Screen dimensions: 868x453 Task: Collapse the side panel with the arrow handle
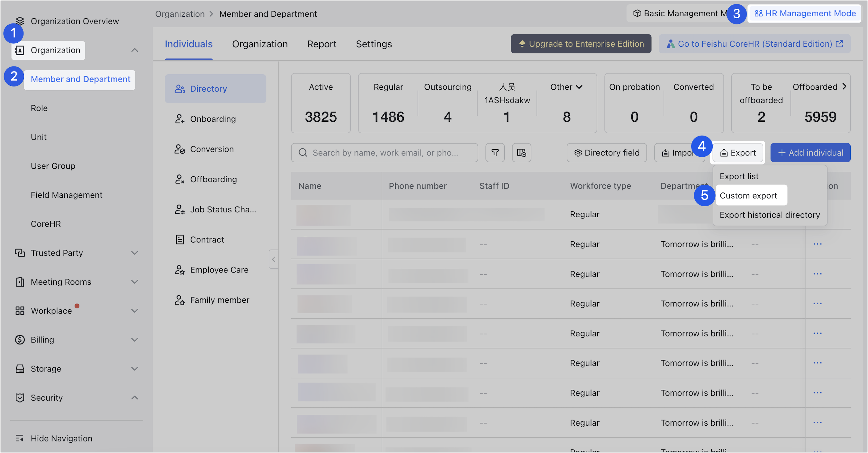[274, 259]
